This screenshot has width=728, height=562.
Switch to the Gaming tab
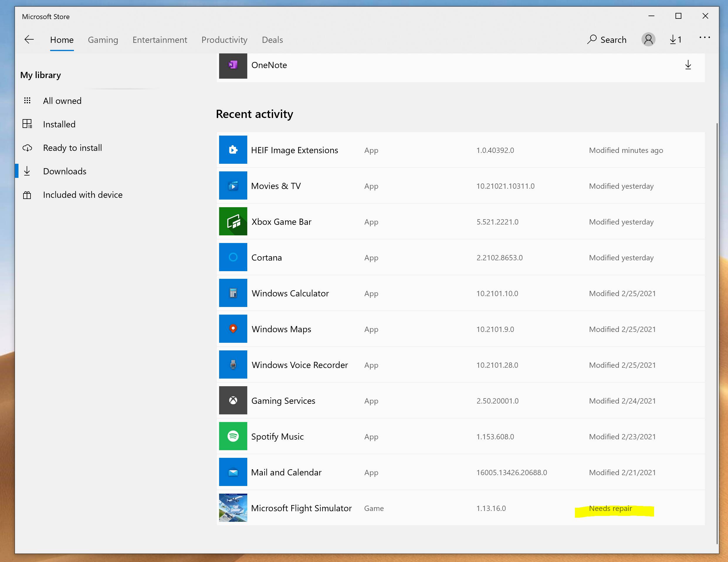[x=103, y=40]
